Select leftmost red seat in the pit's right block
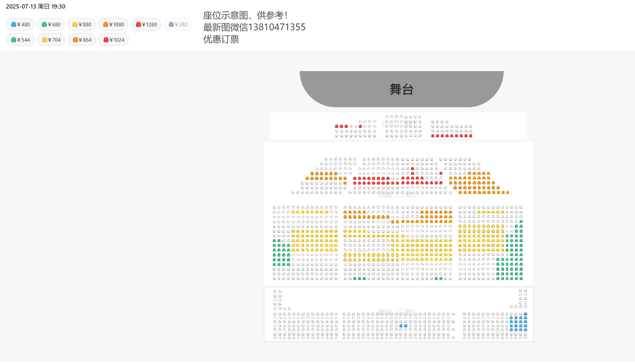The image size is (635, 364). 433,136
